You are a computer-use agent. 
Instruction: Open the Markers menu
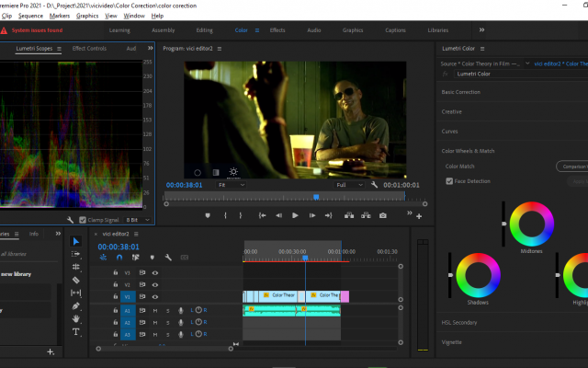click(x=60, y=16)
